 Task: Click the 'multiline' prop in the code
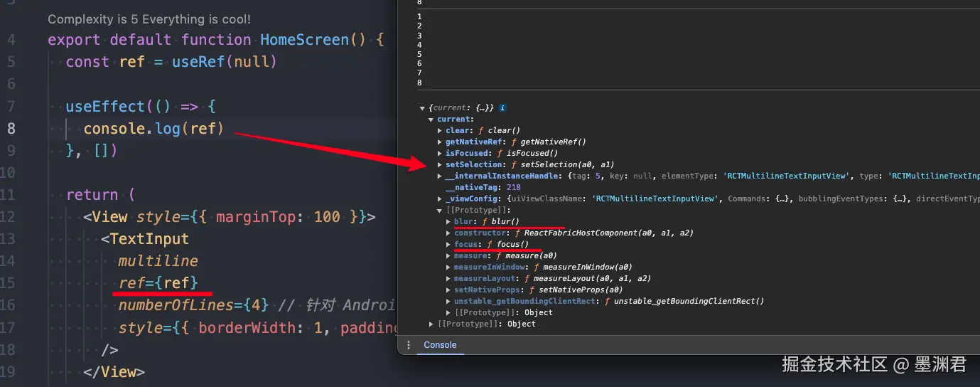point(158,261)
